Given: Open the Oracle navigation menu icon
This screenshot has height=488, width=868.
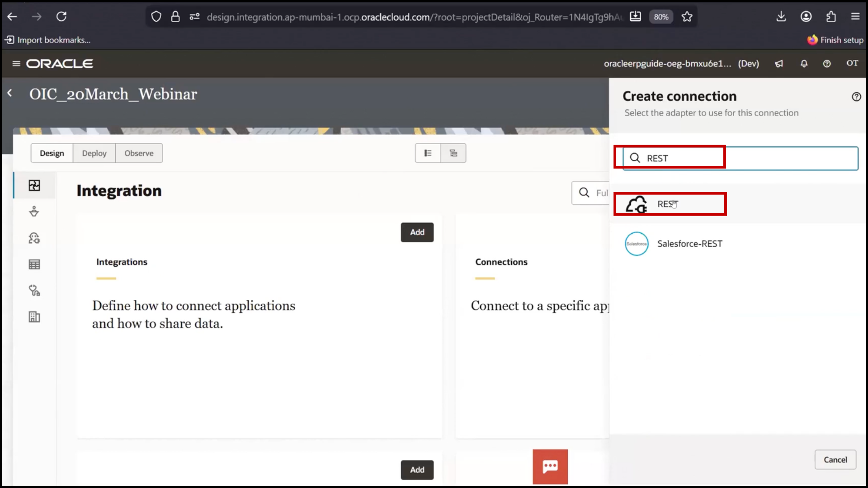Looking at the screenshot, I should (16, 64).
